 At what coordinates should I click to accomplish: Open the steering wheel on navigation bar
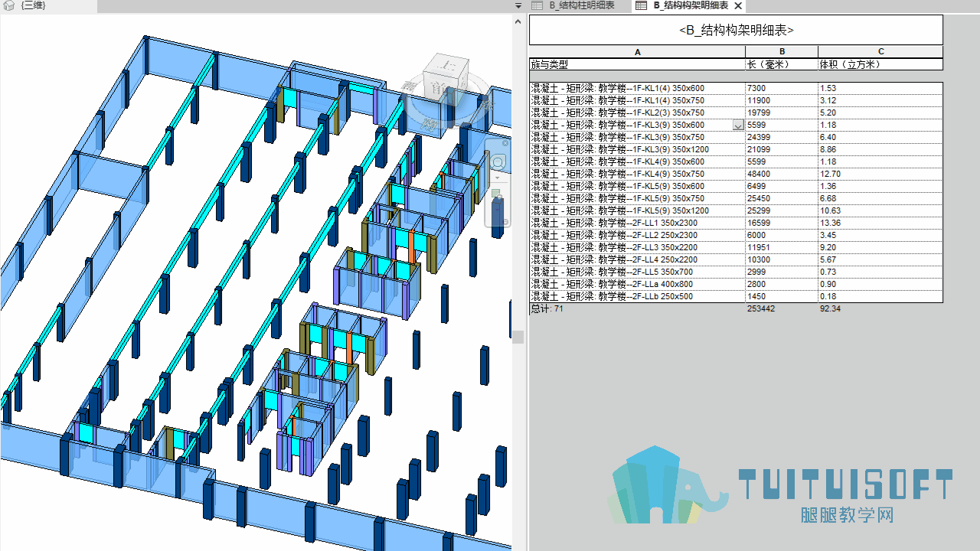click(x=498, y=162)
